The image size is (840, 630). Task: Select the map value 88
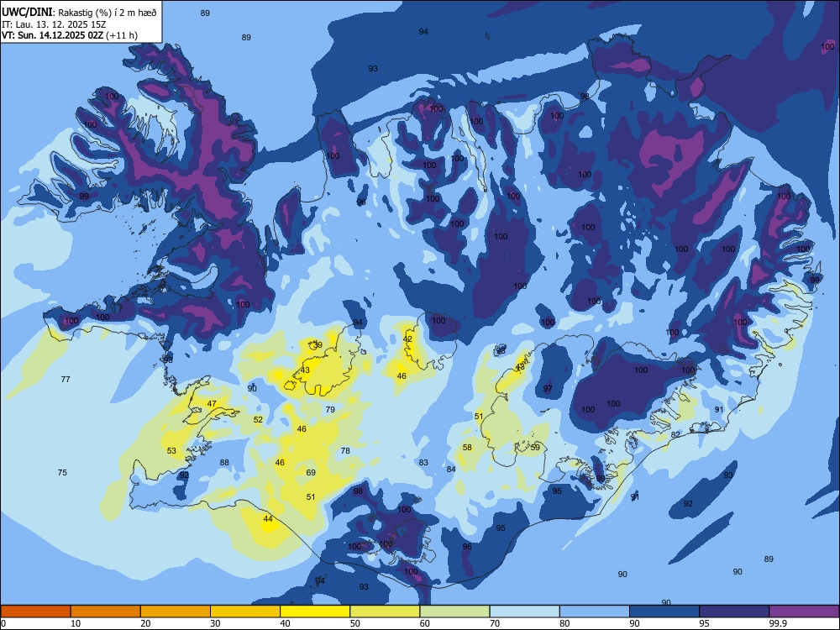[224, 462]
